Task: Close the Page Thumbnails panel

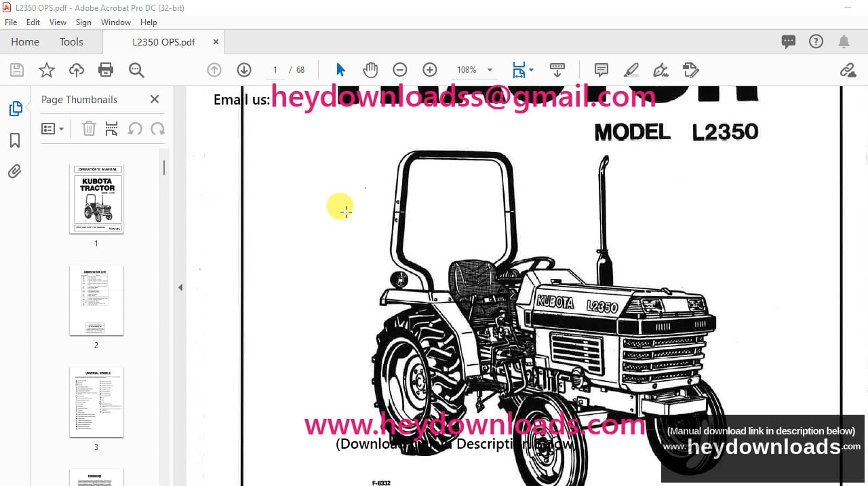Action: (155, 99)
